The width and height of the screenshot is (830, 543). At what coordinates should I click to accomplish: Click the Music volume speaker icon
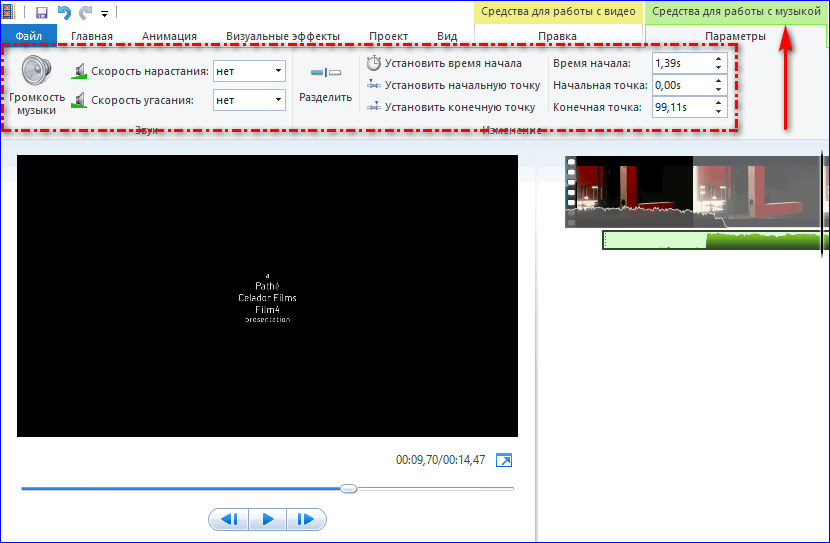37,72
